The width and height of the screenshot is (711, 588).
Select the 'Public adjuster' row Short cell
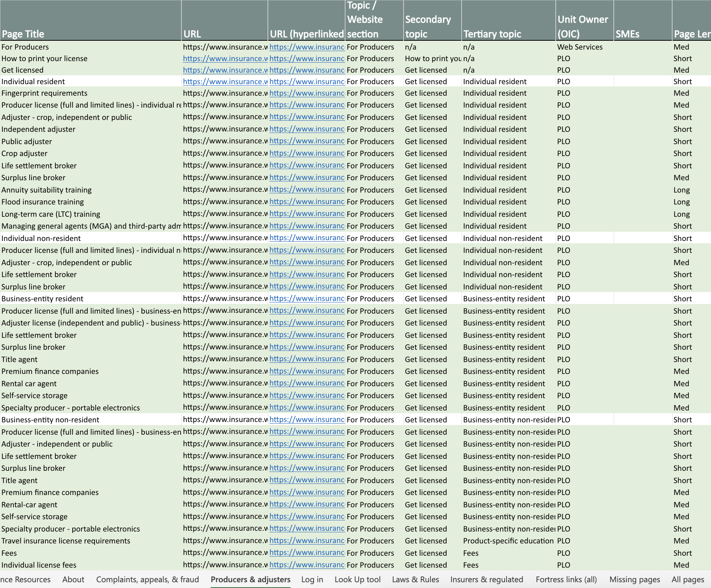tap(691, 141)
